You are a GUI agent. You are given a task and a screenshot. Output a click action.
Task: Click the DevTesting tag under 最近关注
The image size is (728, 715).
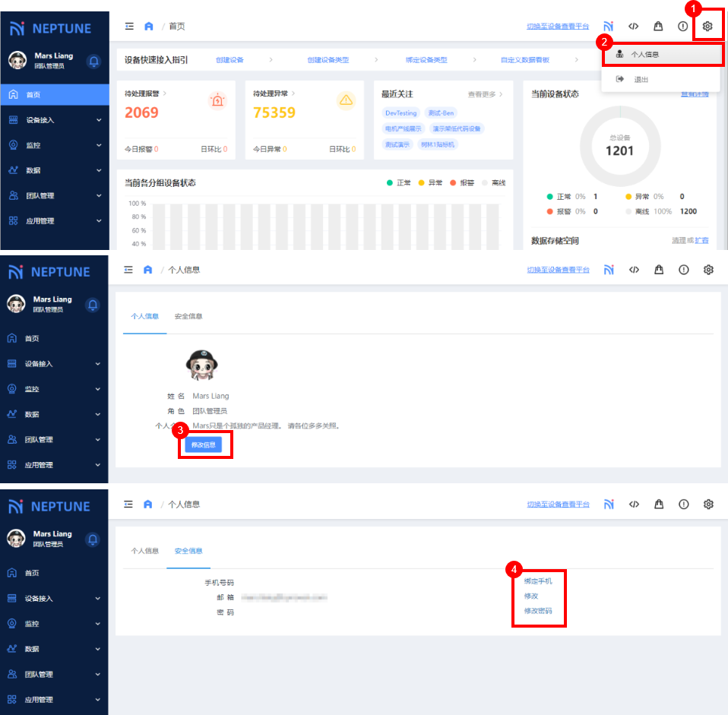pyautogui.click(x=400, y=113)
